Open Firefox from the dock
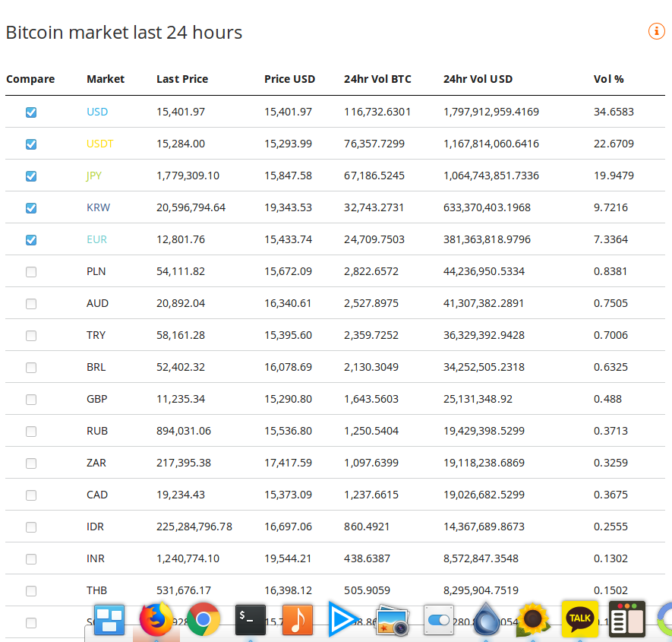Viewport: 672px width, 642px height. (x=156, y=619)
